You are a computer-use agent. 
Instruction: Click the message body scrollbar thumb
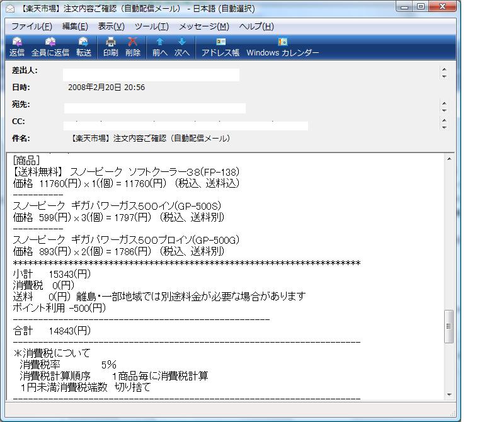(x=449, y=326)
